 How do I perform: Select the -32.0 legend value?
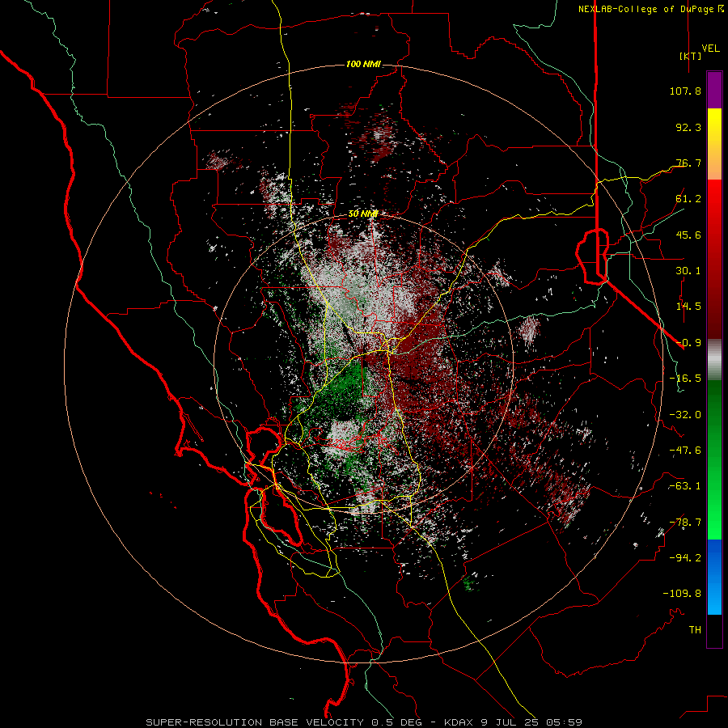(685, 415)
